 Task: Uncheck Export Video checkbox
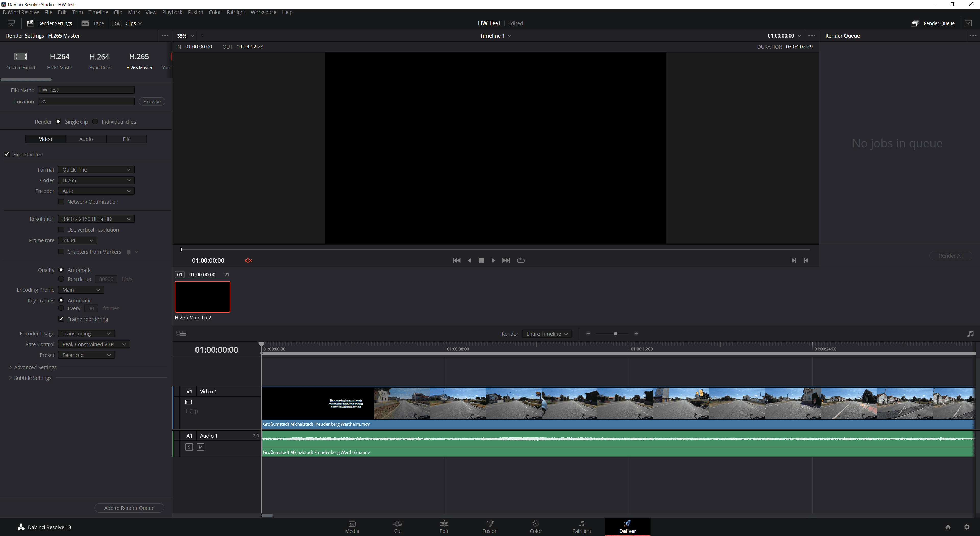point(7,154)
